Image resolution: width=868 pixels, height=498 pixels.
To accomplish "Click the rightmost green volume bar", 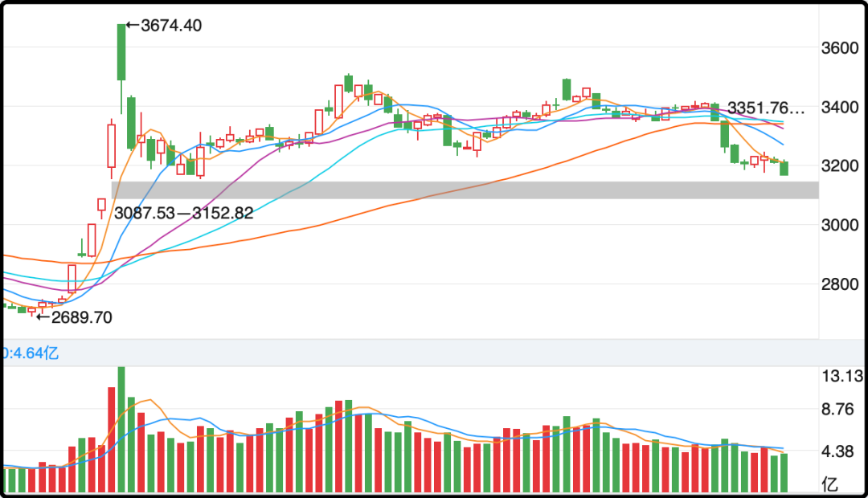I will 784,472.
